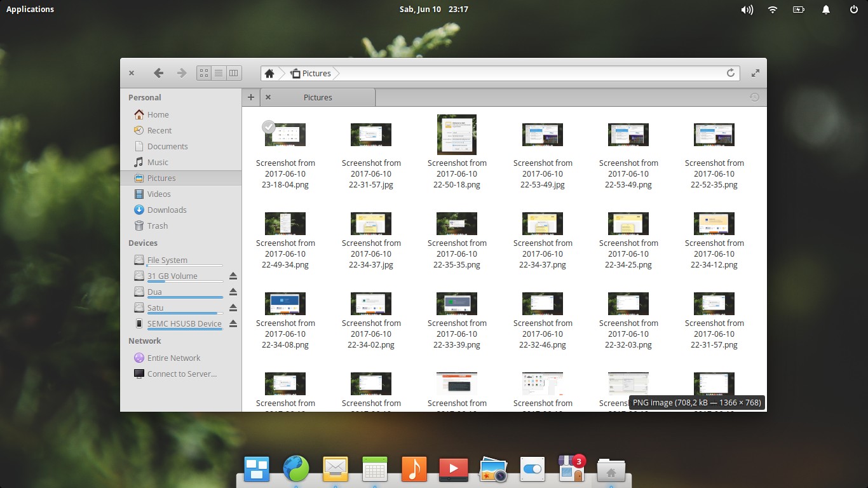Collapse the Network sidebar section
868x488 pixels.
[144, 341]
